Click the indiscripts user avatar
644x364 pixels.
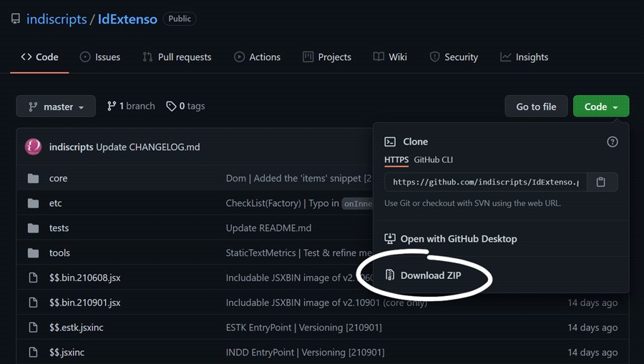(34, 147)
